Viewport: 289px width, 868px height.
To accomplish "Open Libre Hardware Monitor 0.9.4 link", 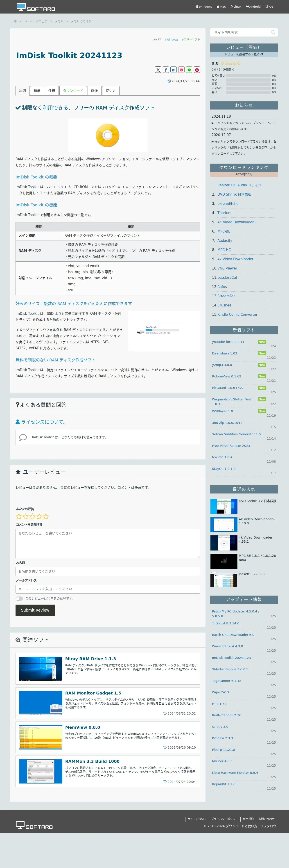I will point(235,773).
